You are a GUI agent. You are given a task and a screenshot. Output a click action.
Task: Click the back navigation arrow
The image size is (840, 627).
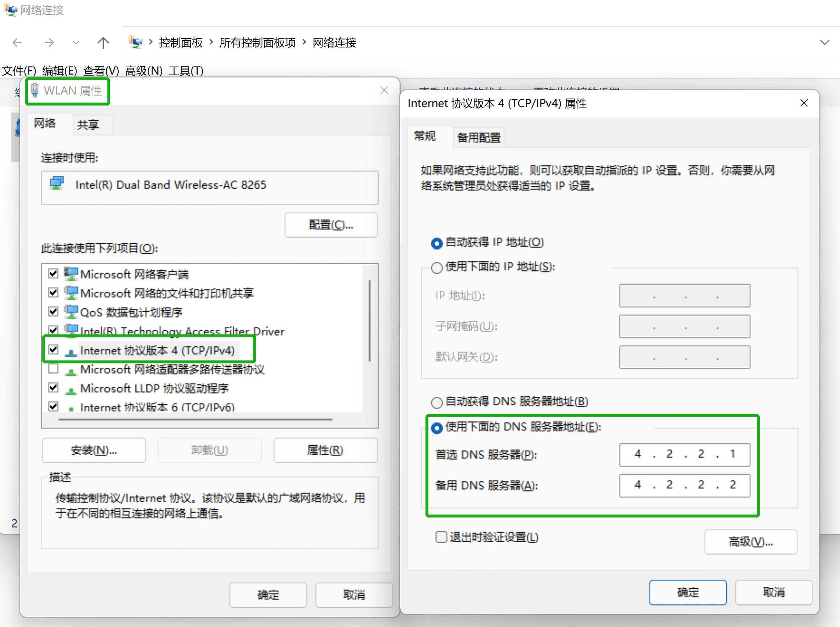pos(17,42)
